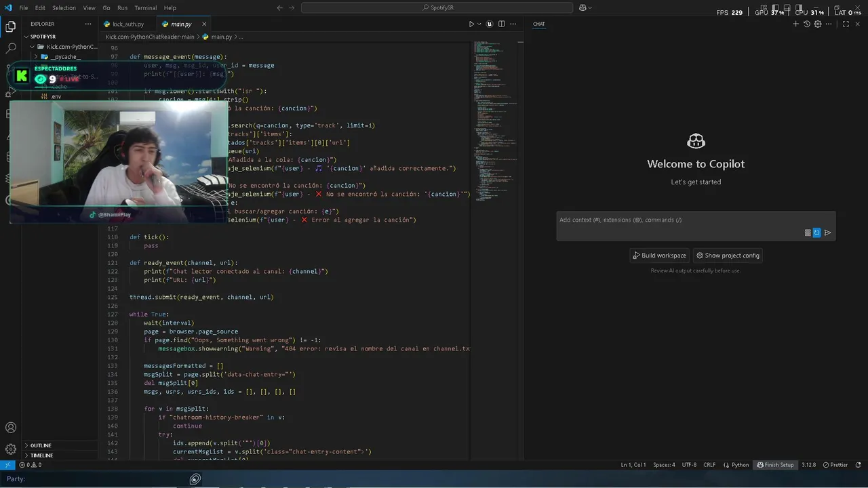Show chat history

(807, 24)
